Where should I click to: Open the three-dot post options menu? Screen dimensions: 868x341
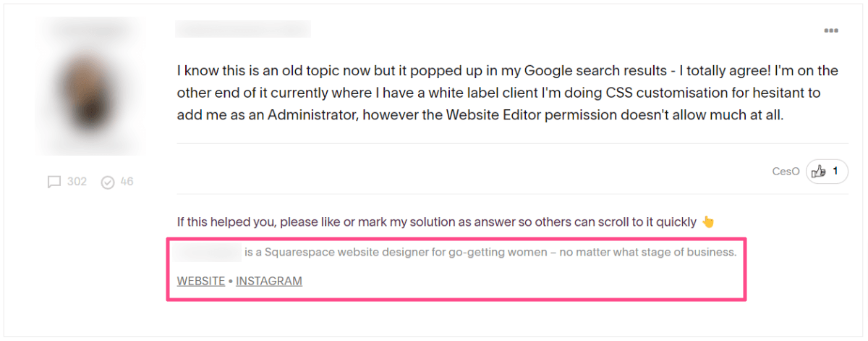[x=830, y=31]
